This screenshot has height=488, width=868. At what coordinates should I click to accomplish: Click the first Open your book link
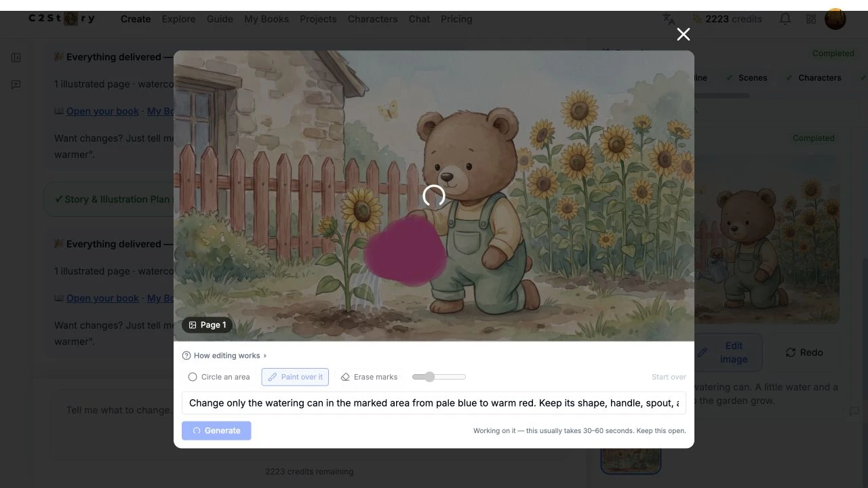(x=102, y=111)
